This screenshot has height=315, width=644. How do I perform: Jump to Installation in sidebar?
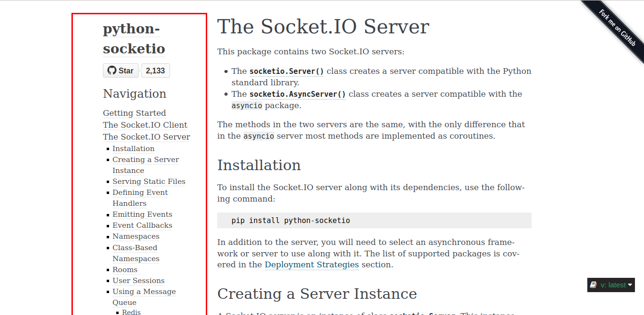[133, 149]
